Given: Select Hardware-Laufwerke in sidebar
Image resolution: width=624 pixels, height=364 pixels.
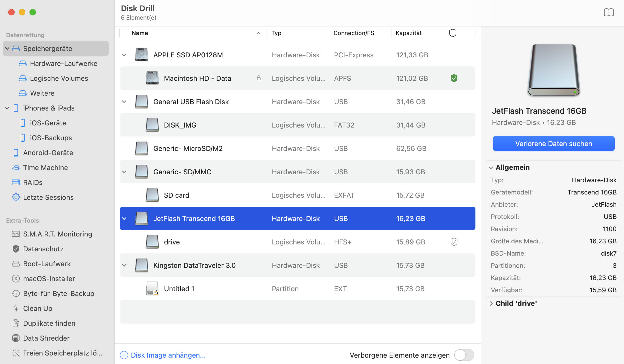Looking at the screenshot, I should click(63, 64).
